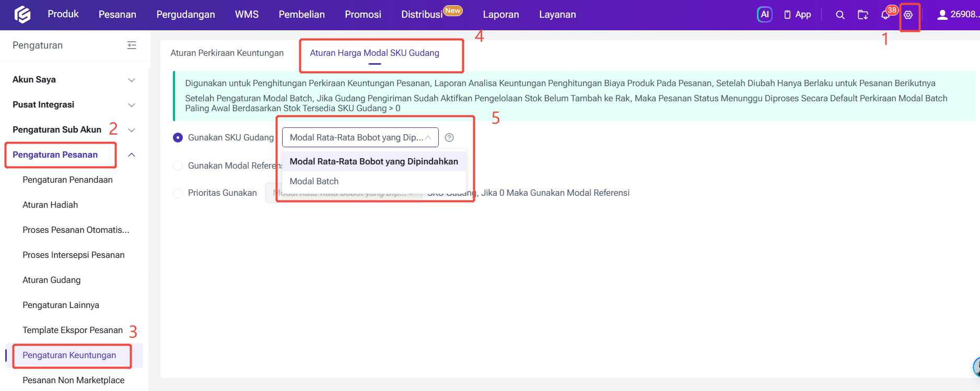Screen dimensions: 980x391
Task: Open the Pesanan menu
Action: tap(118, 15)
